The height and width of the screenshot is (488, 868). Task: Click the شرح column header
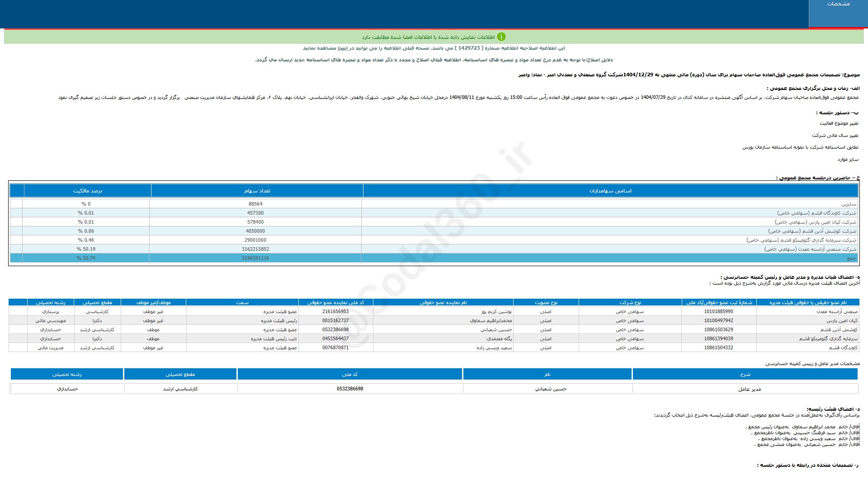(x=745, y=375)
